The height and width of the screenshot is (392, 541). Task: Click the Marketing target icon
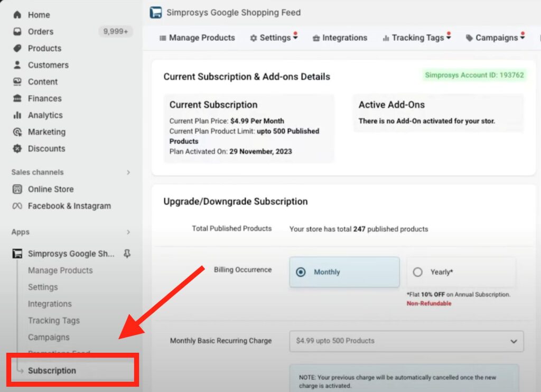click(x=17, y=132)
